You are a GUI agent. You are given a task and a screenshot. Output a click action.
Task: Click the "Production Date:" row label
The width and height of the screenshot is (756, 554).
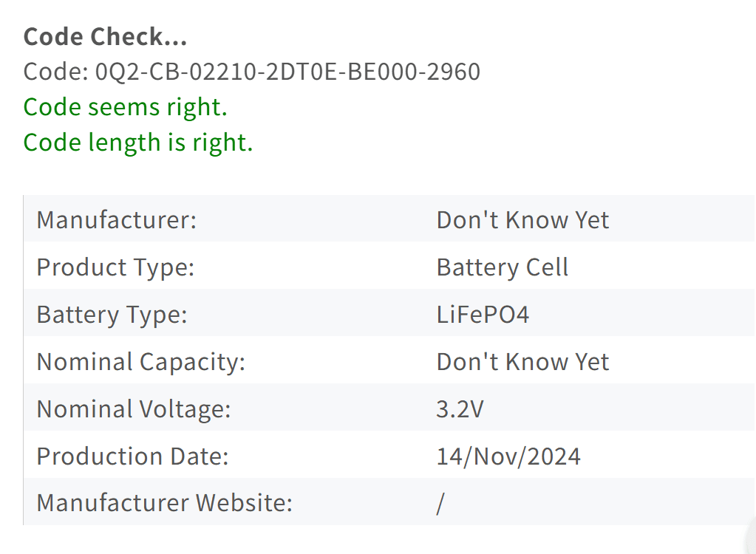[x=132, y=456]
